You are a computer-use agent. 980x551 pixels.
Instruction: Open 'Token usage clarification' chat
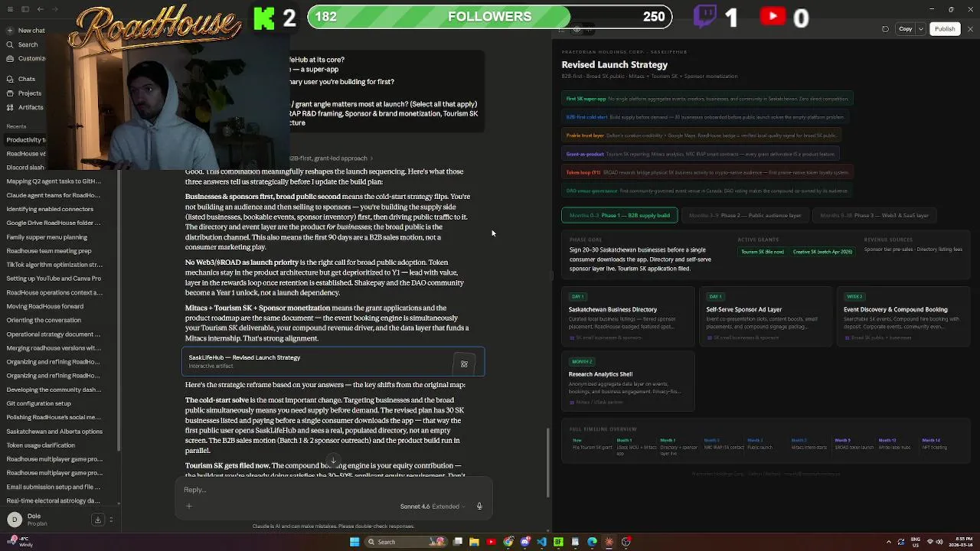41,445
